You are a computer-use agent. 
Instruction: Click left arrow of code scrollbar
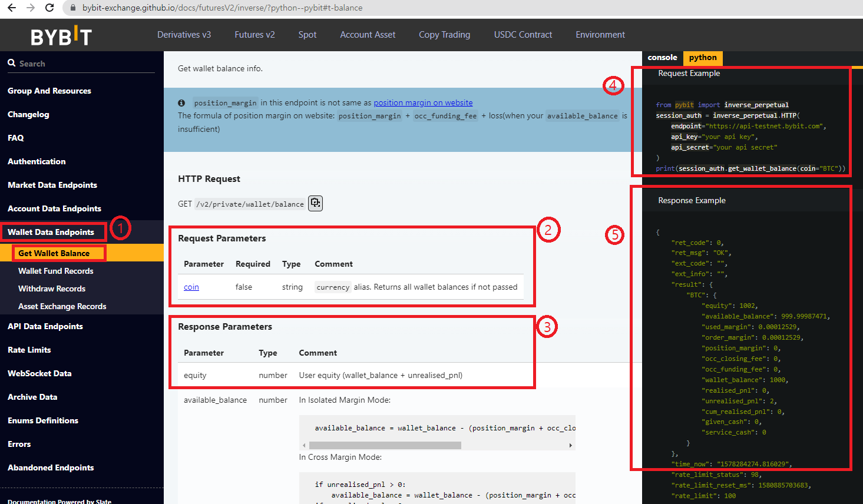[x=304, y=446]
